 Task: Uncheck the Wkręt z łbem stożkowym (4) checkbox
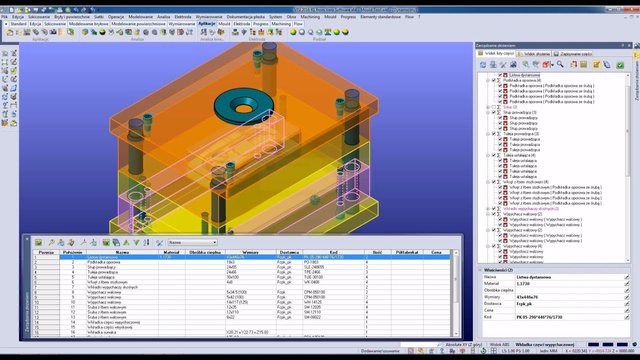click(493, 182)
